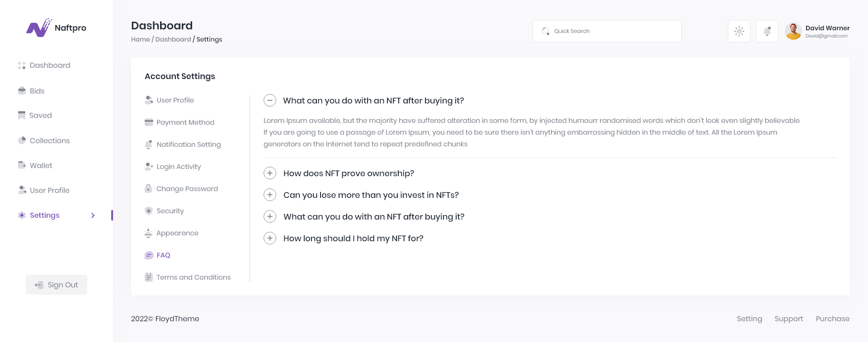This screenshot has width=868, height=342.
Task: Expand the Settings chevron arrow
Action: 93,216
